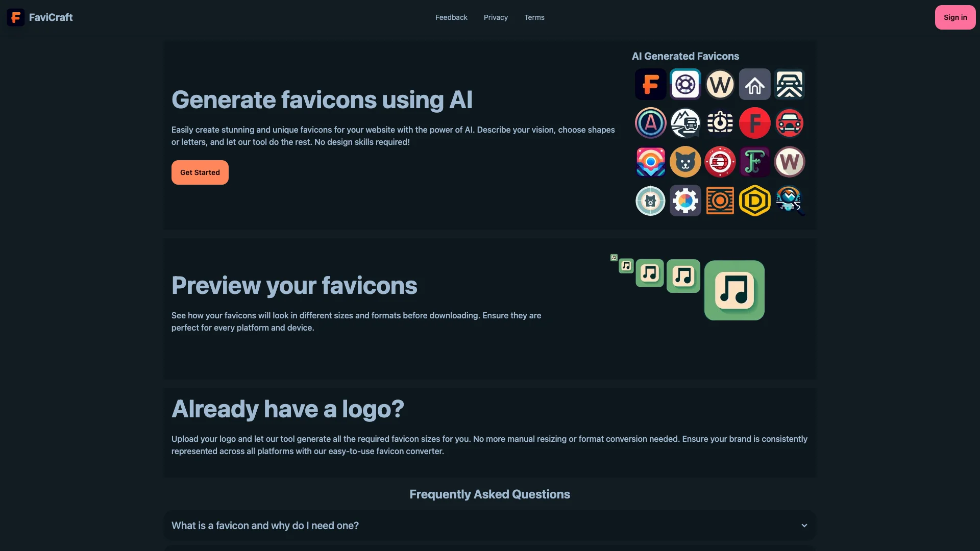Click the Sign in button
Image resolution: width=980 pixels, height=551 pixels.
tap(955, 17)
